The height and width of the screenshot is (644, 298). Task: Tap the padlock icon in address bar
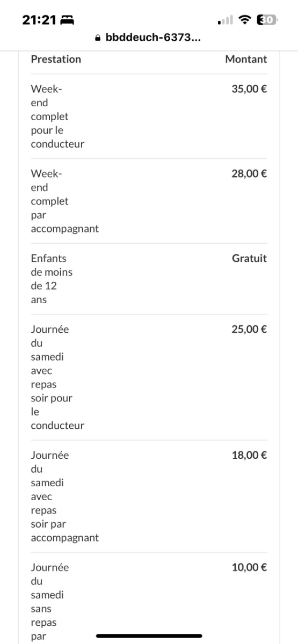pyautogui.click(x=98, y=39)
